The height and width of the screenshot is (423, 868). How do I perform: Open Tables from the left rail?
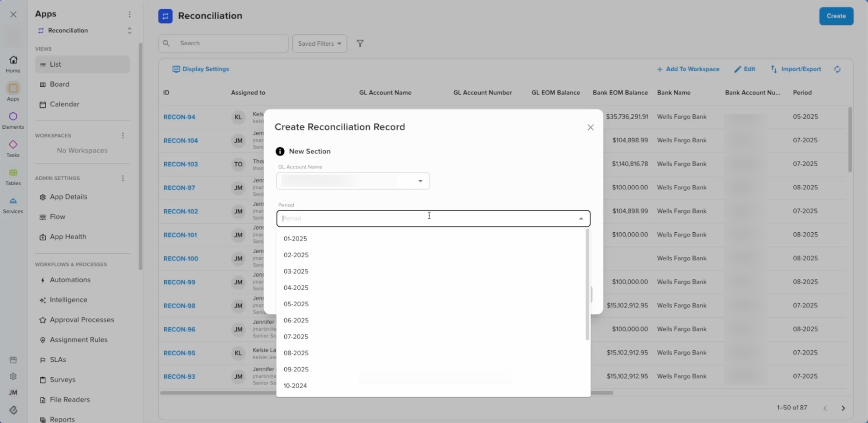pyautogui.click(x=13, y=177)
